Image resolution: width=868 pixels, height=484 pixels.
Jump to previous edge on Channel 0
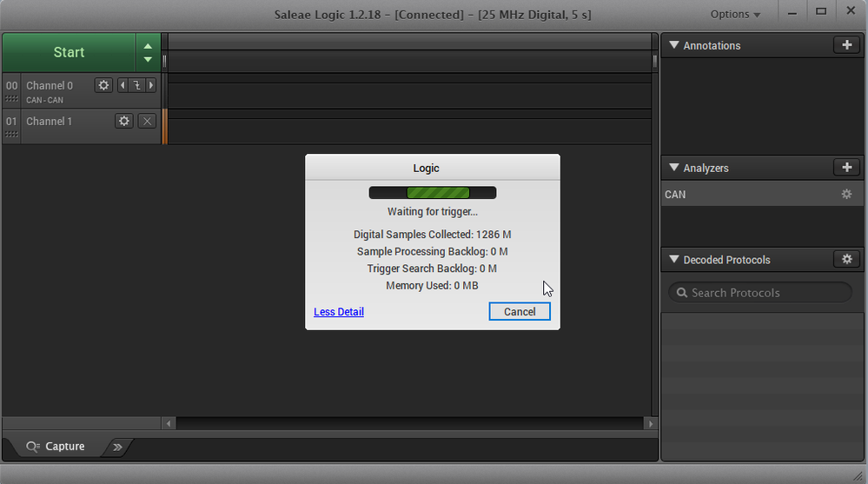click(123, 85)
